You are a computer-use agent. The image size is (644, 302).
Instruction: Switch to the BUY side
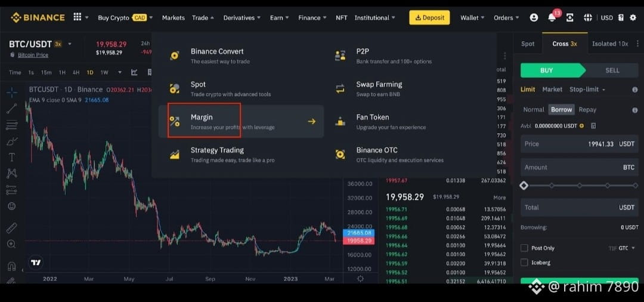tap(552, 70)
